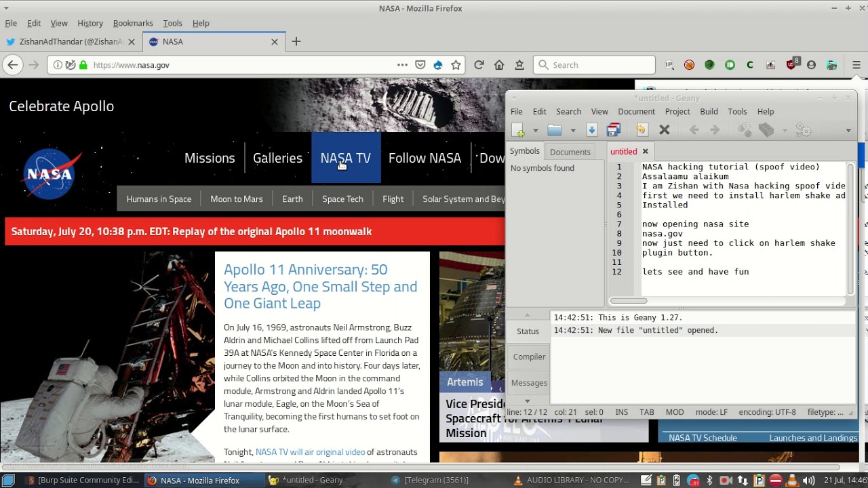Reload the NASA page in Firefox
868x488 pixels.
click(x=479, y=65)
